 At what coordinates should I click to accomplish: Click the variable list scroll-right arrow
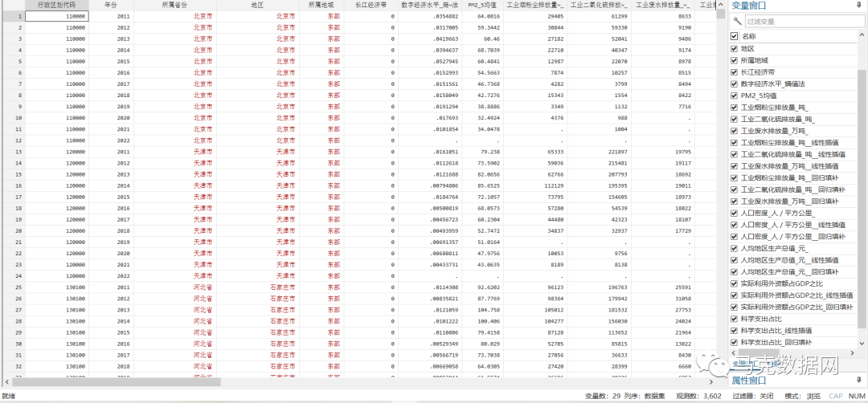pos(853,352)
